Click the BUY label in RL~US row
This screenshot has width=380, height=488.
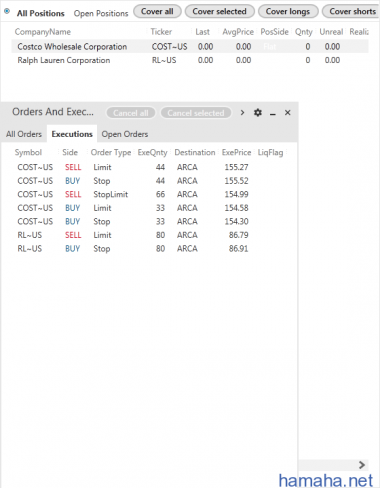coord(72,249)
